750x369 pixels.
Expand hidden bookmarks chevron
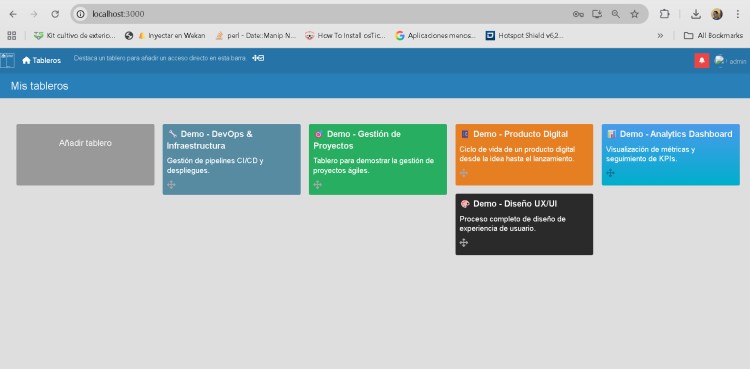[661, 35]
